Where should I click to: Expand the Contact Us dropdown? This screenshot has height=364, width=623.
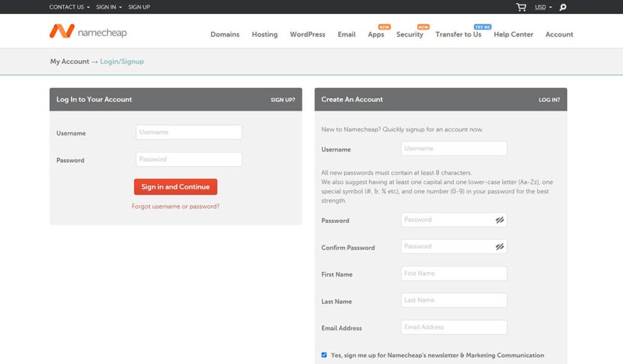[69, 7]
